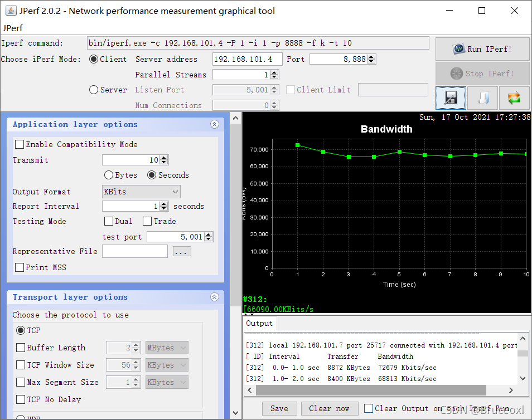Select the Bytes transmit radio button
532x420 pixels.
tap(109, 175)
